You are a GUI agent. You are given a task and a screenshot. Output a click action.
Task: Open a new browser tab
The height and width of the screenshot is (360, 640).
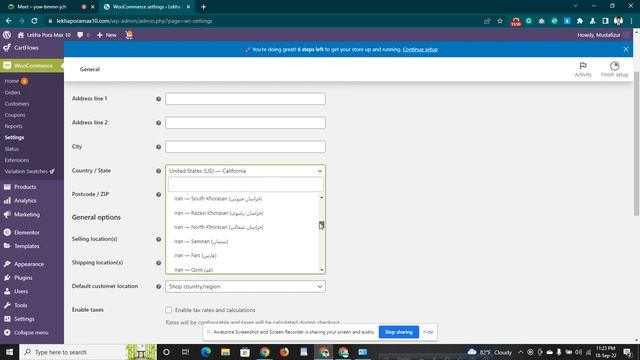tap(203, 7)
